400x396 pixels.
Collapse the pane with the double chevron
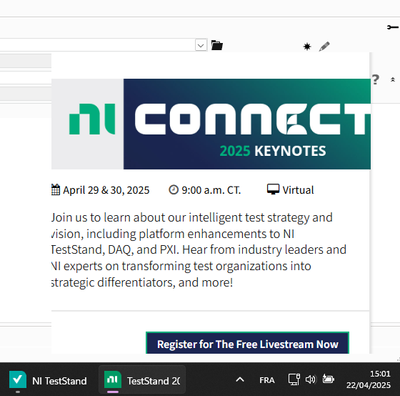(x=393, y=80)
